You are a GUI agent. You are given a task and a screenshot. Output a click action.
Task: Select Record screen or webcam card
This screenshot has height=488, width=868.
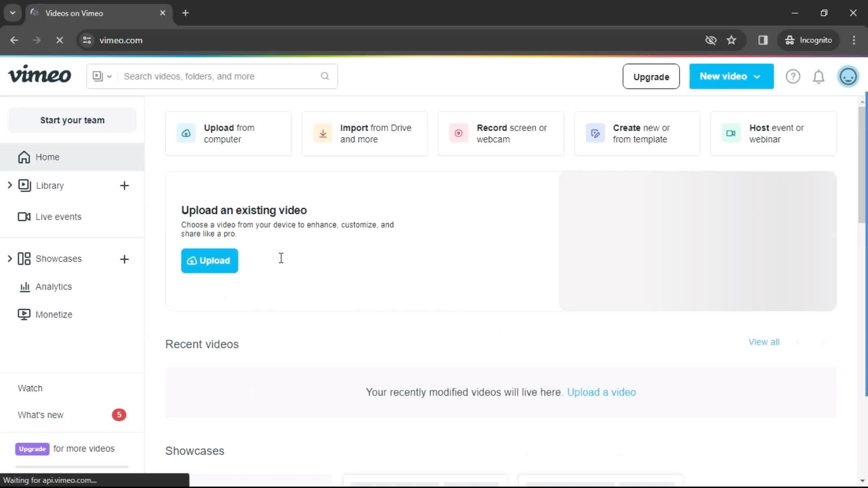tap(501, 133)
